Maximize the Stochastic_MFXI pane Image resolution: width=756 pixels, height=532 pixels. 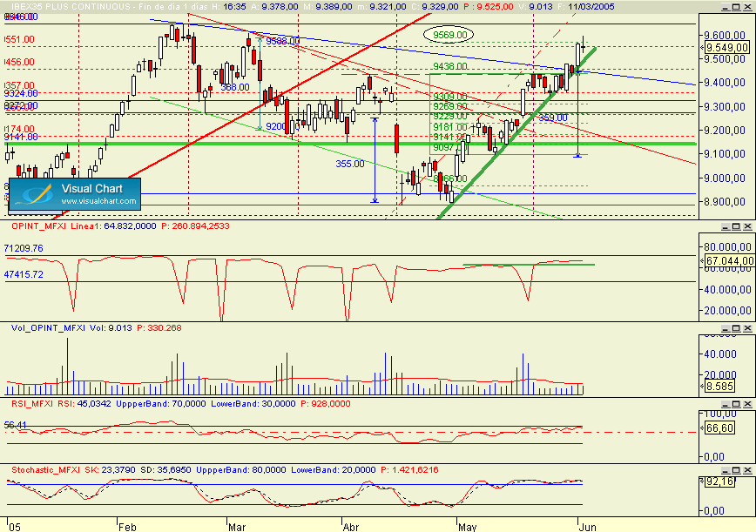click(736, 470)
